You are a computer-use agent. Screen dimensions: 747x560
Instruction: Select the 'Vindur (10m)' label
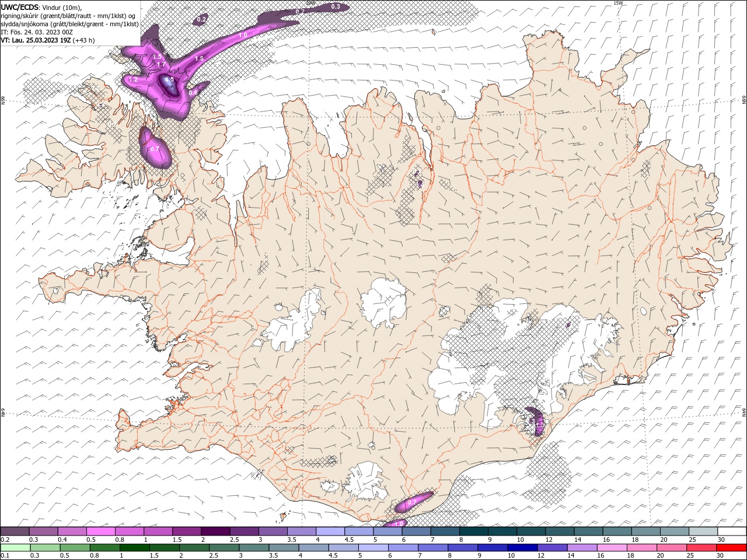point(62,7)
